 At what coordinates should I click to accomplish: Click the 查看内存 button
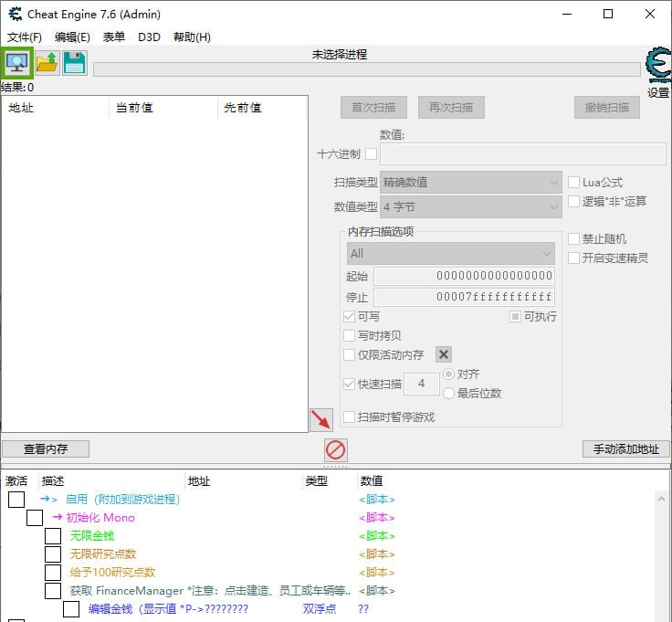coord(46,449)
